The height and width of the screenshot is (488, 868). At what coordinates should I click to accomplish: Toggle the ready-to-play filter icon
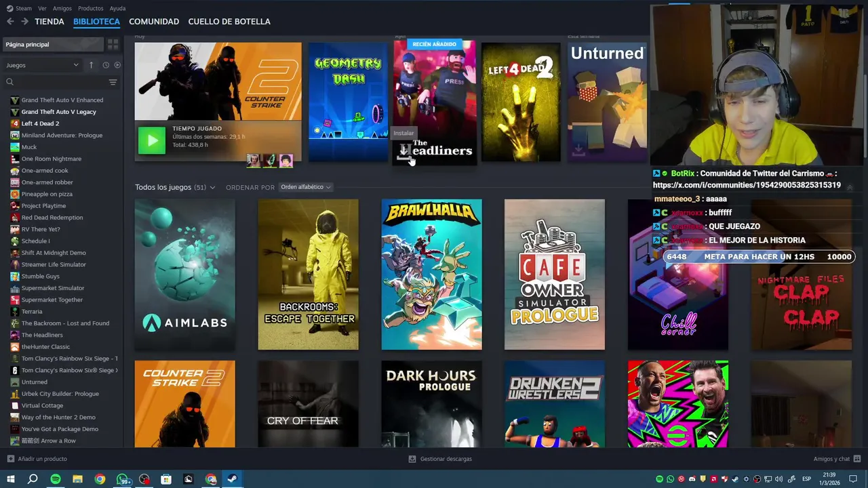(x=117, y=65)
